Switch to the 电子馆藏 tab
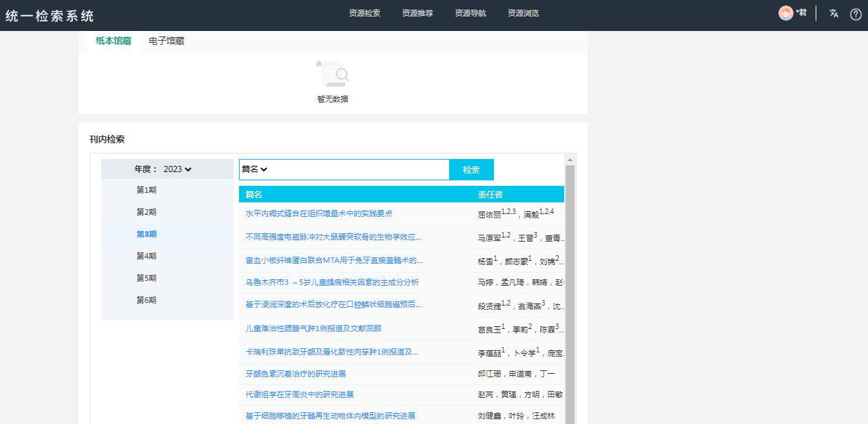The width and height of the screenshot is (868, 424). (166, 41)
